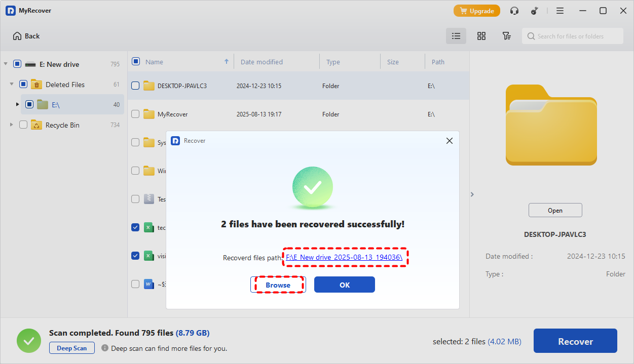Click the Recover dialog logo icon
This screenshot has height=364, width=634.
point(175,141)
